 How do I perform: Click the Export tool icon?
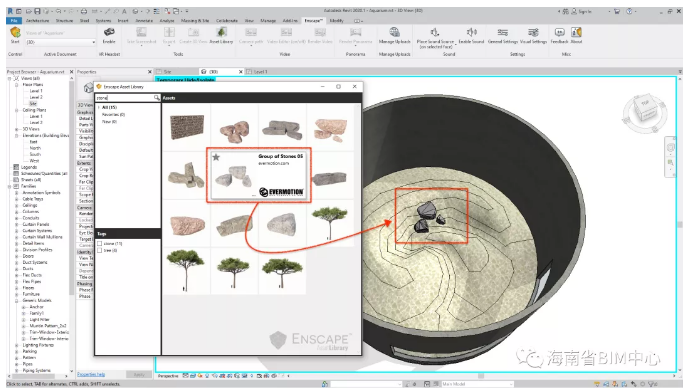pos(169,32)
